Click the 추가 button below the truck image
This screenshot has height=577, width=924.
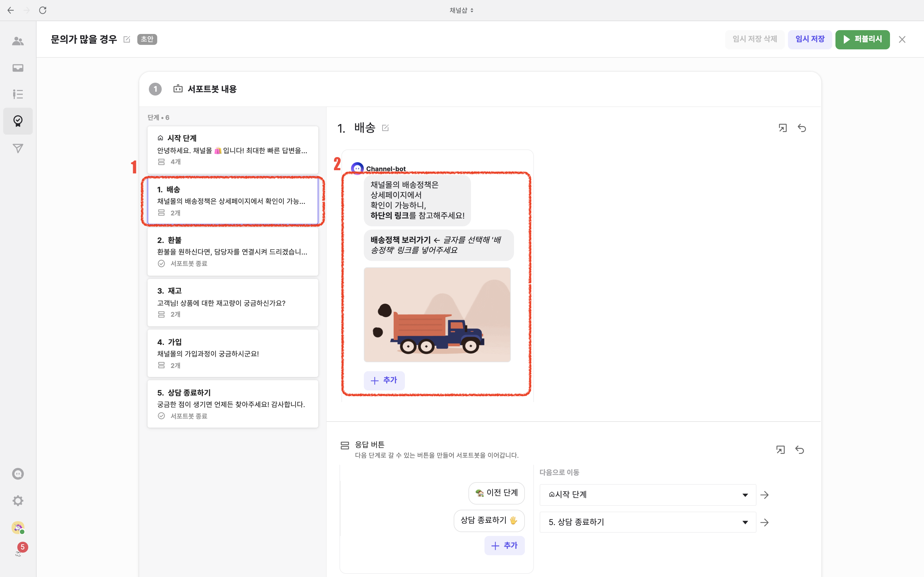pyautogui.click(x=384, y=380)
